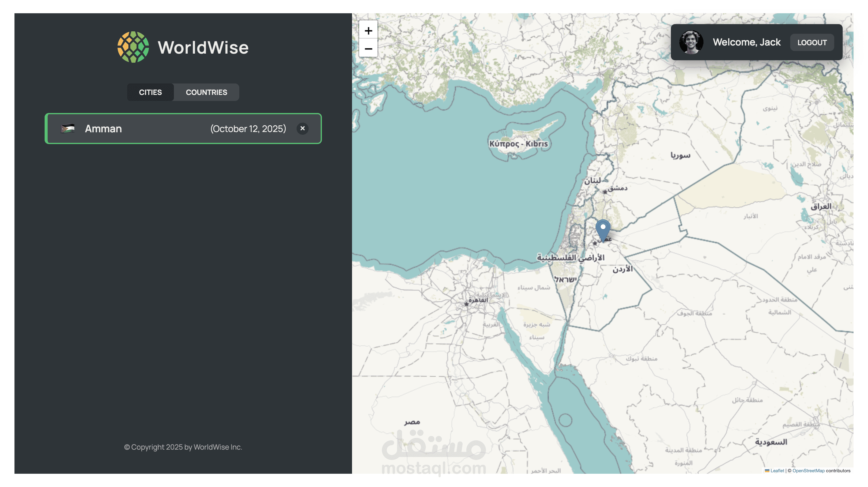Viewport: 868px width, 487px height.
Task: Click the مصر label on the map
Action: (x=412, y=422)
